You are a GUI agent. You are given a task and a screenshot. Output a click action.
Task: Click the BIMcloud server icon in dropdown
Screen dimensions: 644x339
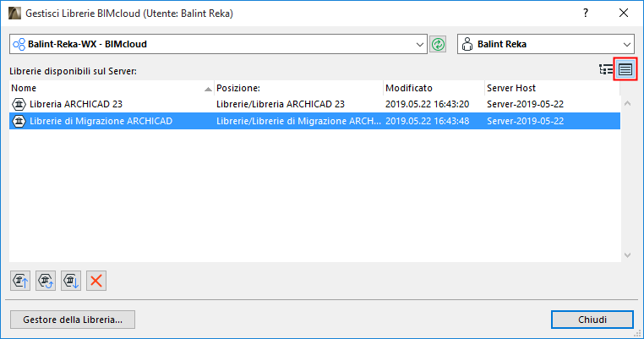click(19, 44)
